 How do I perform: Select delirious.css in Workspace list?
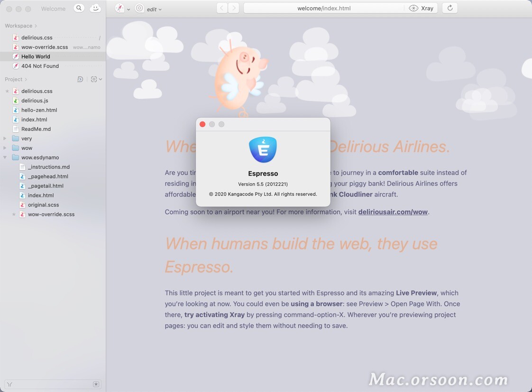click(x=53, y=37)
